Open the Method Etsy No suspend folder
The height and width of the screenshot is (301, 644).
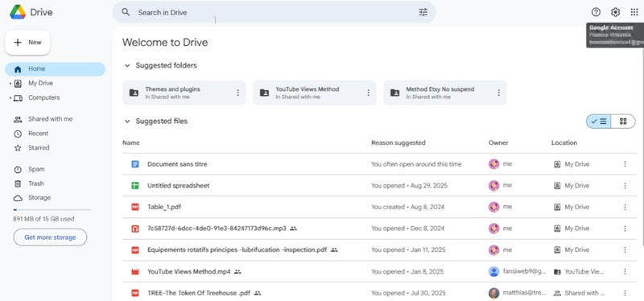445,93
